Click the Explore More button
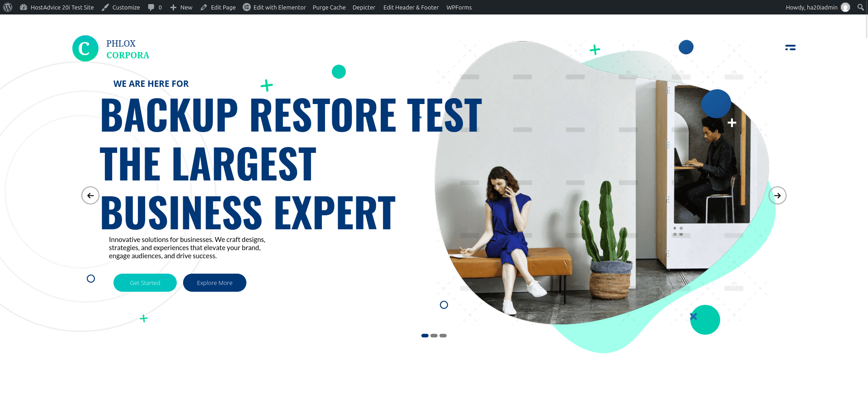The width and height of the screenshot is (868, 403). [x=215, y=283]
